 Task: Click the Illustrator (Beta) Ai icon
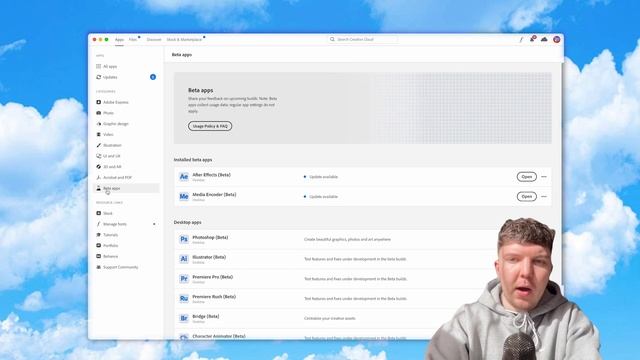point(184,259)
